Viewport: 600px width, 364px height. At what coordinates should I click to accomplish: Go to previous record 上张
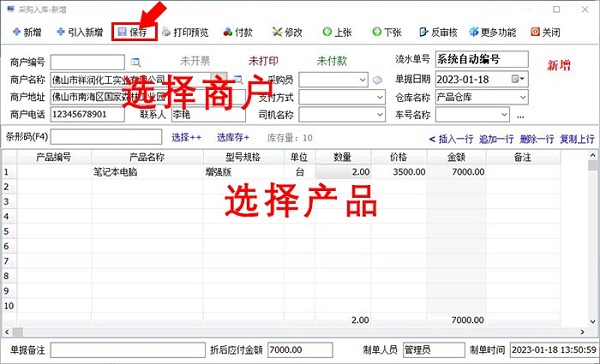337,32
